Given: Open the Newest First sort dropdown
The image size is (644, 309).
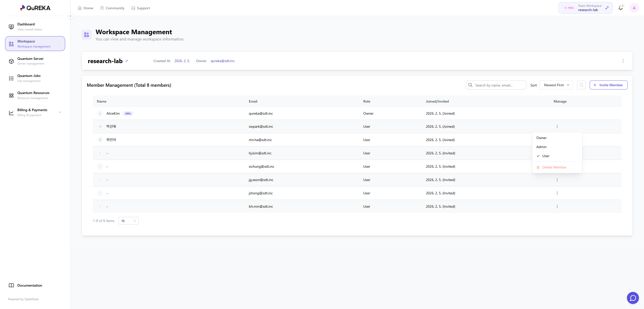Looking at the screenshot, I should (556, 85).
